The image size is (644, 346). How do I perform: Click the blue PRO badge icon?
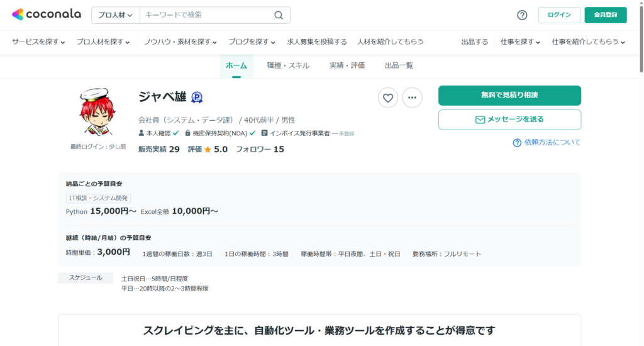point(197,98)
